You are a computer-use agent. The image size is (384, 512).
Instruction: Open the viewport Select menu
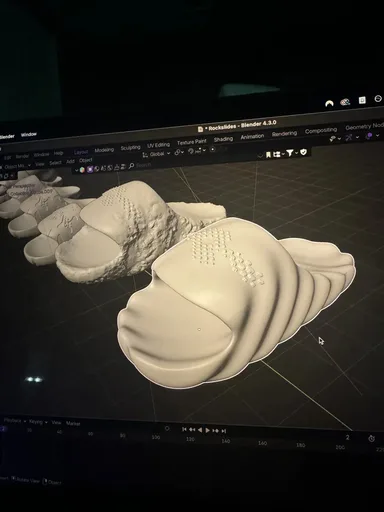(x=55, y=163)
